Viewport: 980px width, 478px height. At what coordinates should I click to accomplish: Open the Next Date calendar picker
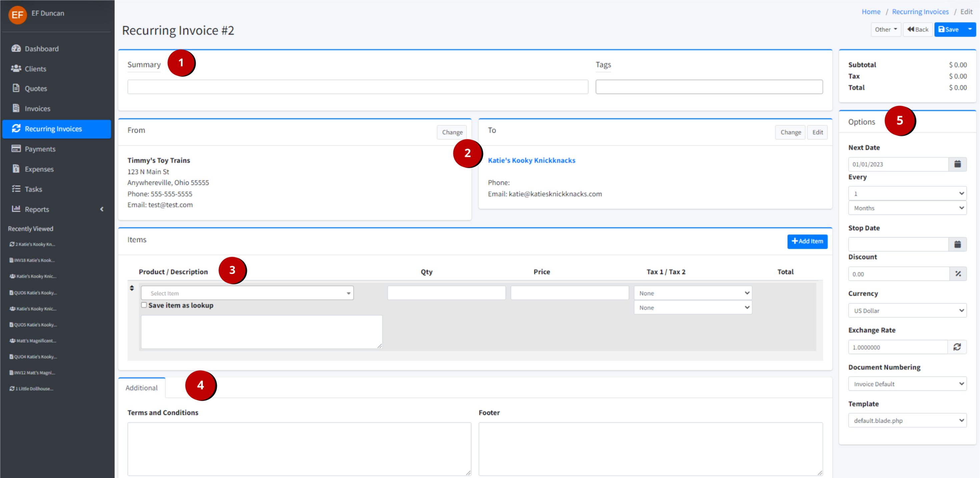pos(957,164)
